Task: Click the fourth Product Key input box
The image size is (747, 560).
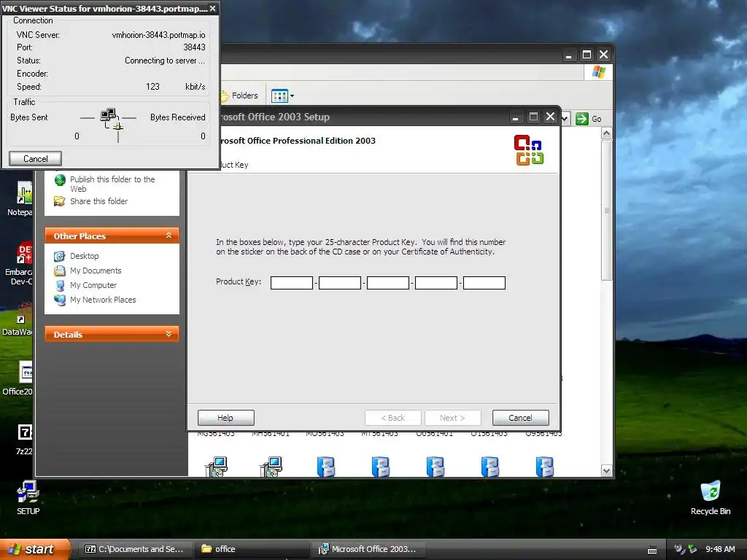Action: click(436, 283)
